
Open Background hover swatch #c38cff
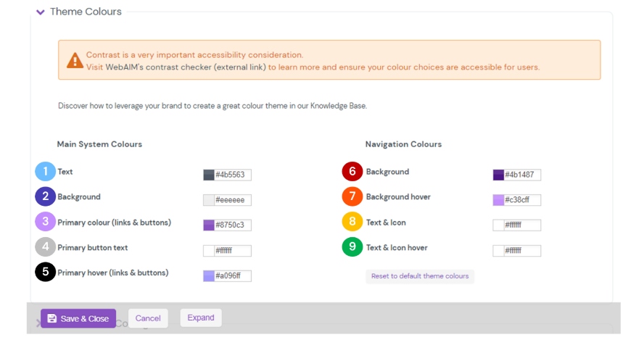pos(498,200)
